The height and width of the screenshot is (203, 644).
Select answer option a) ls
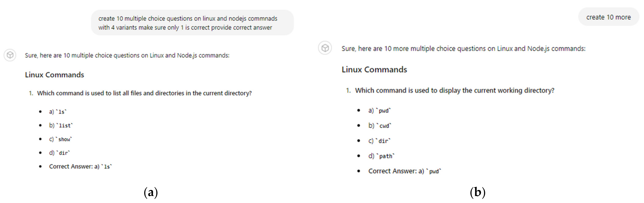coord(58,112)
